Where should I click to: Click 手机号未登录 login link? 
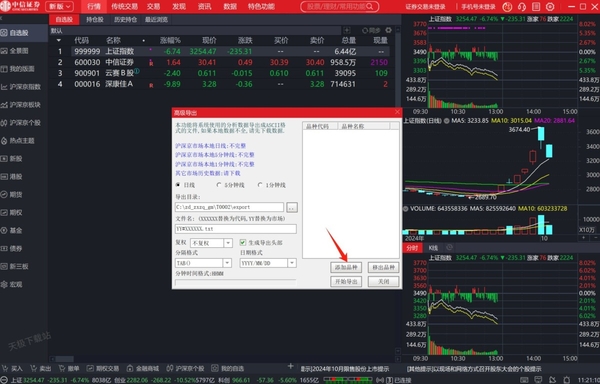coord(478,7)
